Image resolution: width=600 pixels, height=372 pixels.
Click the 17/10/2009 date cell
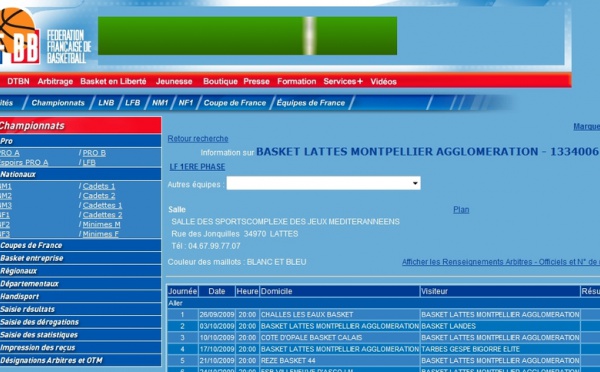[x=217, y=349]
